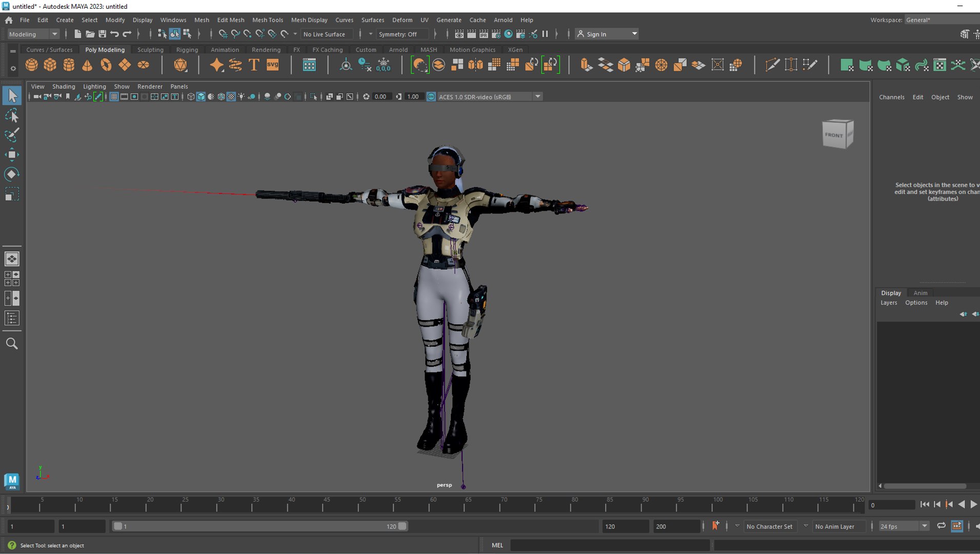This screenshot has height=554, width=980.
Task: Create a polygon sphere from the shelf
Action: click(31, 65)
